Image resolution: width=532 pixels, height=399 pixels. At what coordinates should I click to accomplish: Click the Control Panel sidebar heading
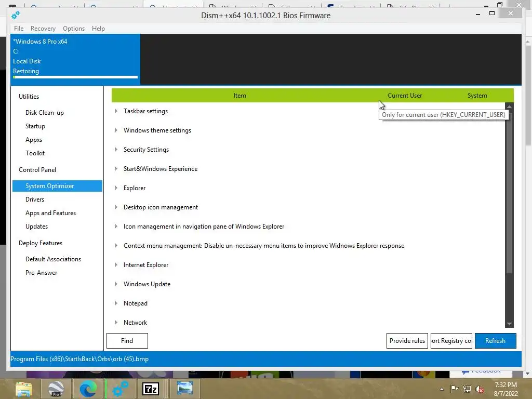click(x=37, y=170)
